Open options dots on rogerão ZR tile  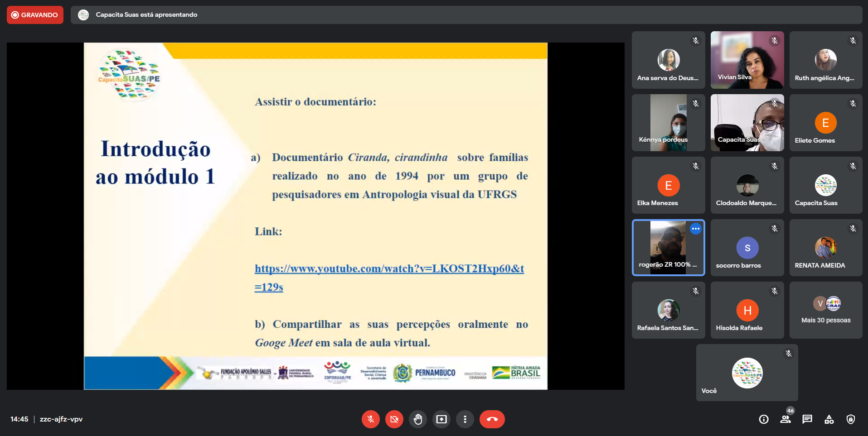click(x=695, y=229)
